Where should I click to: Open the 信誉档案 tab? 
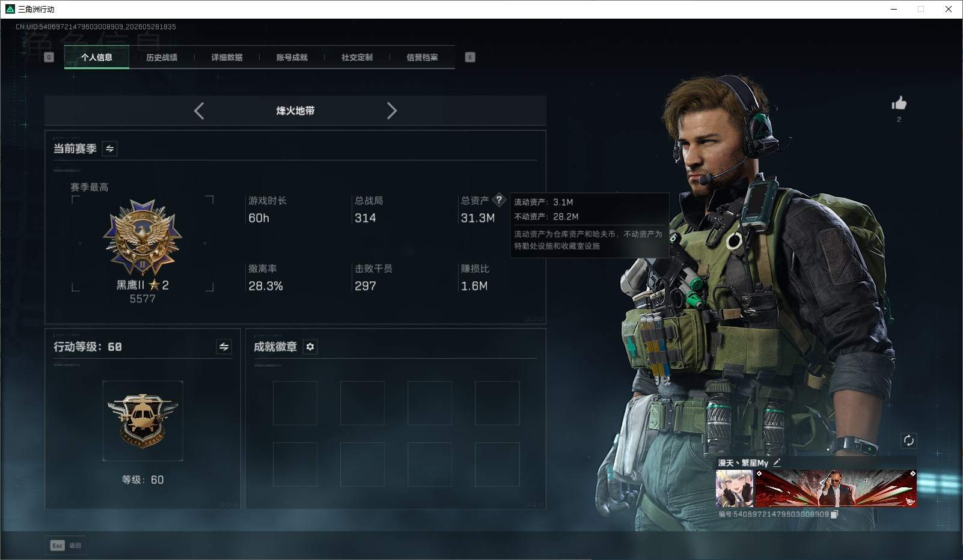pyautogui.click(x=422, y=57)
